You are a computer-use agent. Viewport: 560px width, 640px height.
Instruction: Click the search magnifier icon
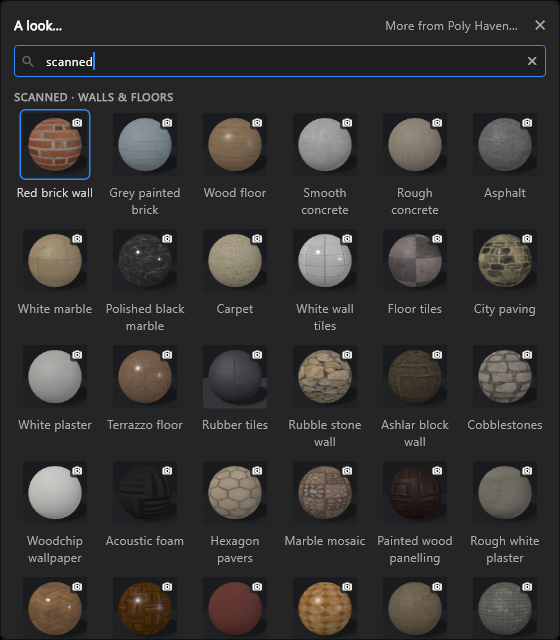tap(28, 61)
